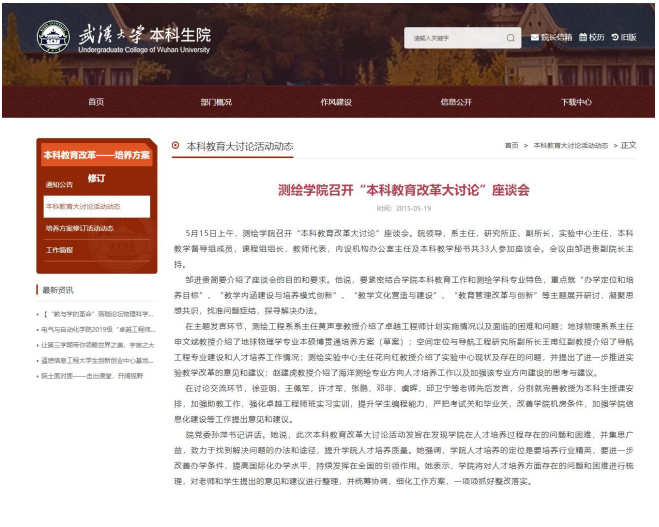This screenshot has width=659, height=527.
Task: Open the 电气与自动化学院2019级 news item
Action: 94,327
